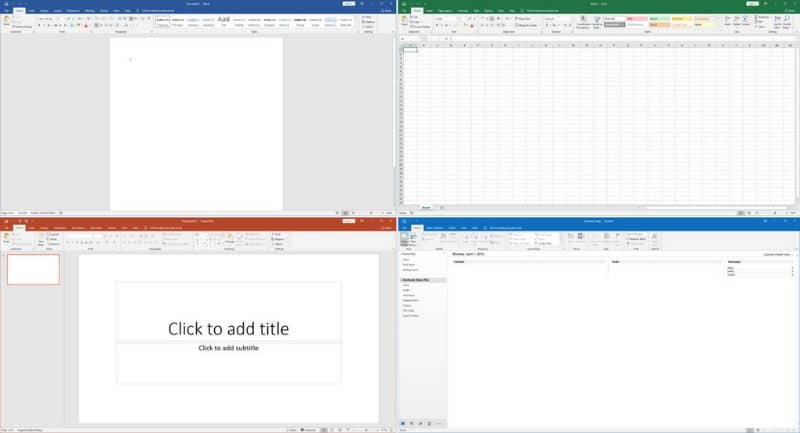Open Outlook Mail navigation icon
The image size is (800, 433).
tap(403, 423)
